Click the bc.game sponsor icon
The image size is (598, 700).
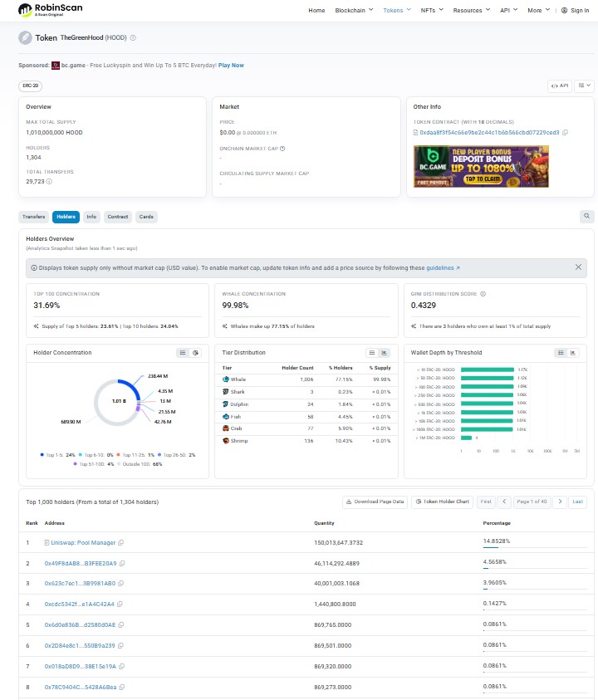click(56, 66)
